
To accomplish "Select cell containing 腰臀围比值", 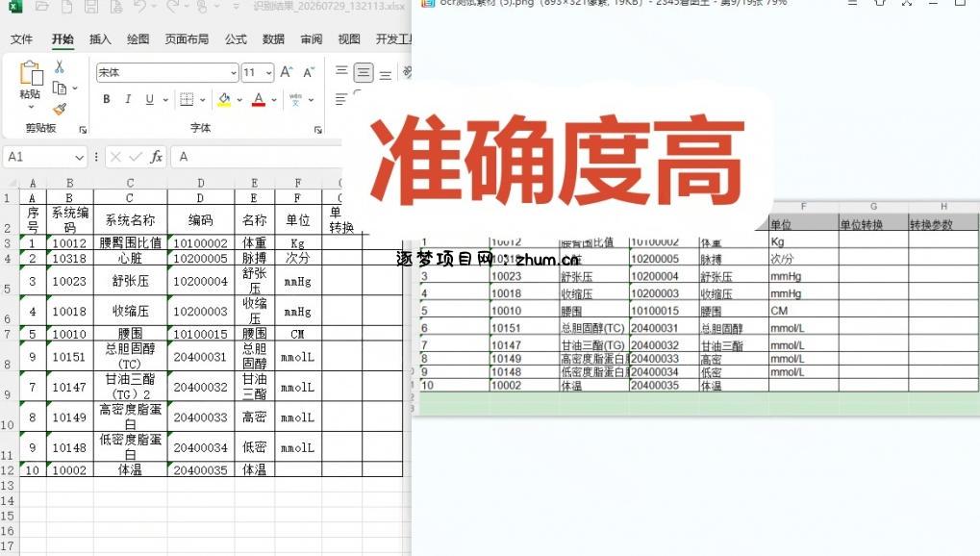I will point(130,242).
